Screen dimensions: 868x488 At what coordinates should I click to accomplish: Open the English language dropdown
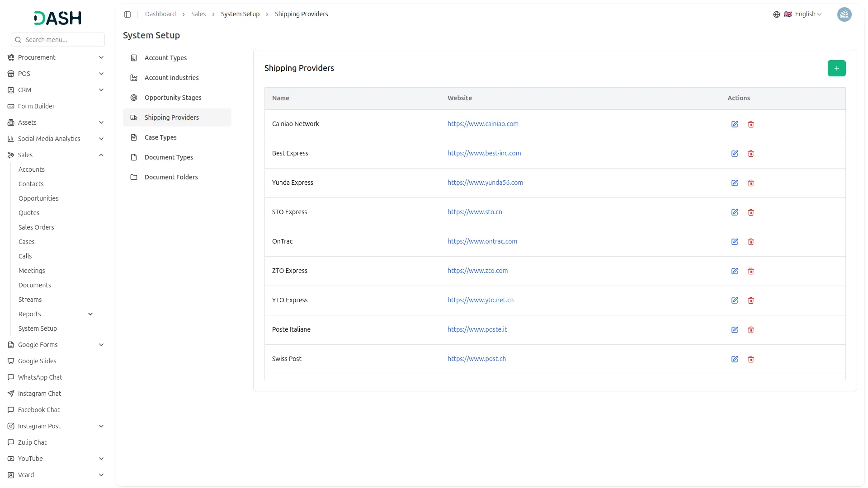803,14
